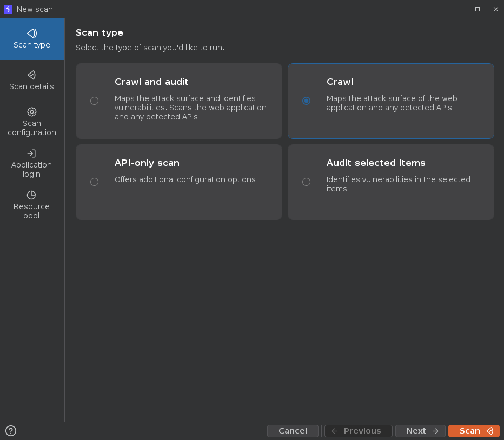
Task: Open the Scan configuration tab label
Action: [x=32, y=128]
